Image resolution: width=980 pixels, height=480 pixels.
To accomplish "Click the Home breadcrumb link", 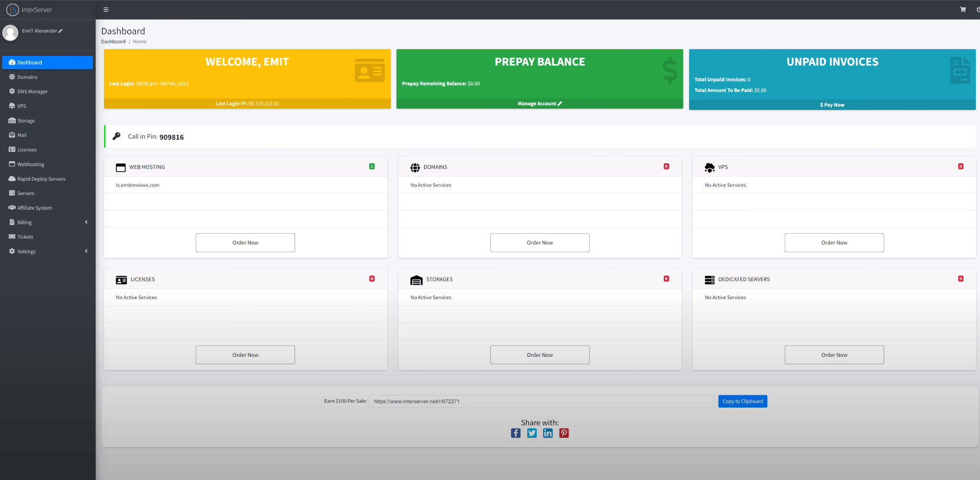I will pos(140,42).
